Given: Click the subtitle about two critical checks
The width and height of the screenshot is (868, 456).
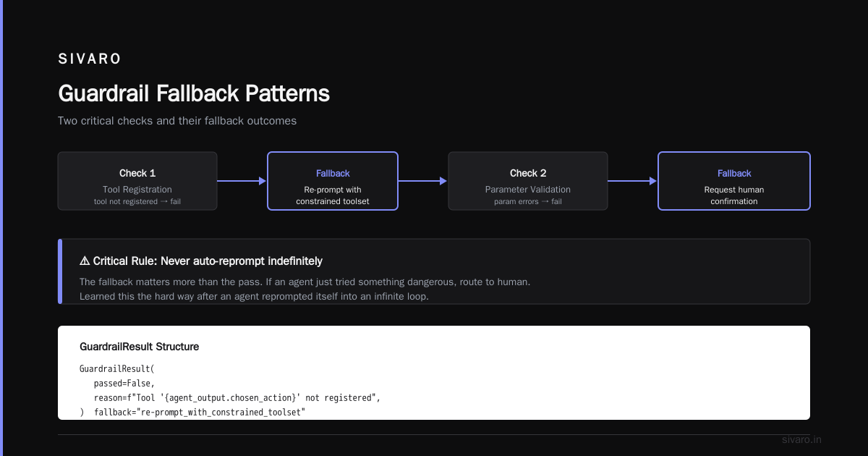Looking at the screenshot, I should click(177, 121).
